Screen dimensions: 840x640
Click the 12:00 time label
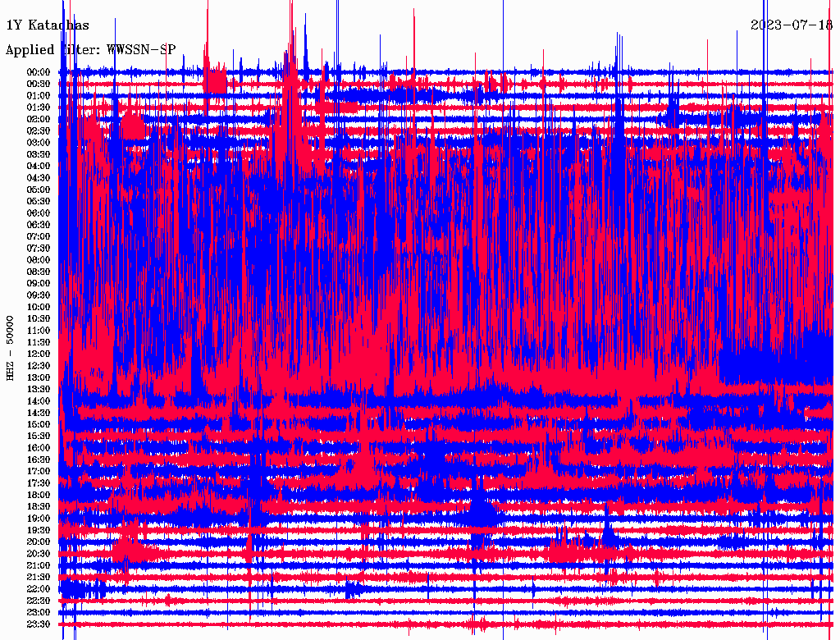pyautogui.click(x=39, y=354)
